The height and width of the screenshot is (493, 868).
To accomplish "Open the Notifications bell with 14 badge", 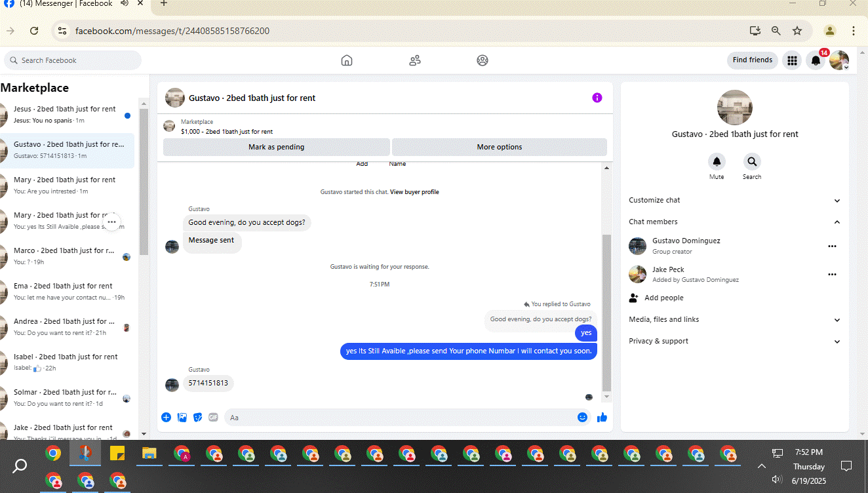I will (816, 60).
